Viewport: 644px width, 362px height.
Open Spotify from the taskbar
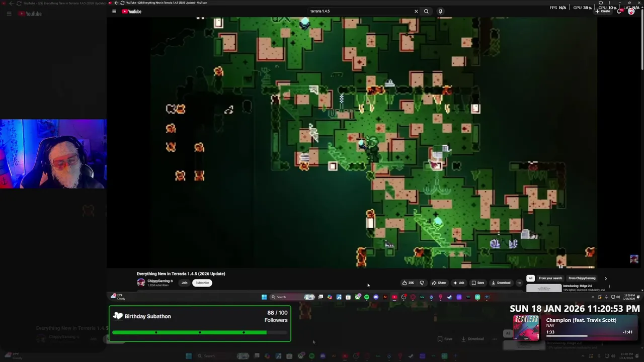coord(367,297)
